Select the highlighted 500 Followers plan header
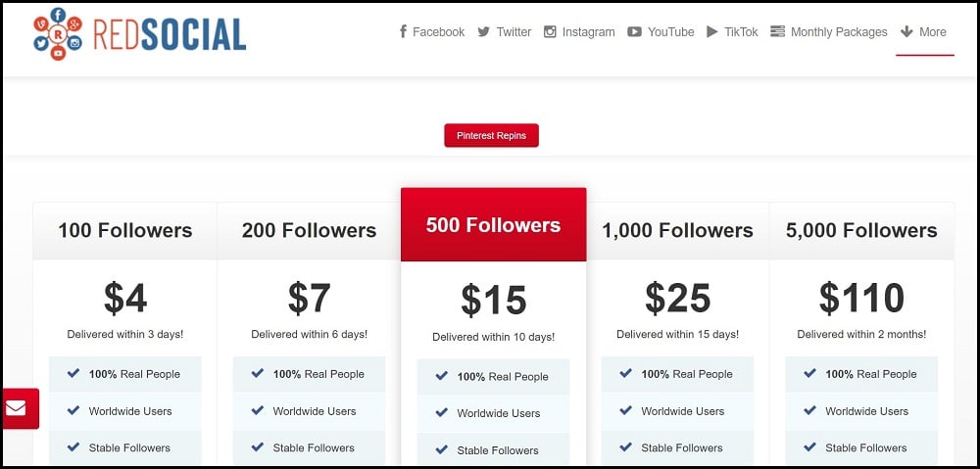980x469 pixels. click(493, 225)
